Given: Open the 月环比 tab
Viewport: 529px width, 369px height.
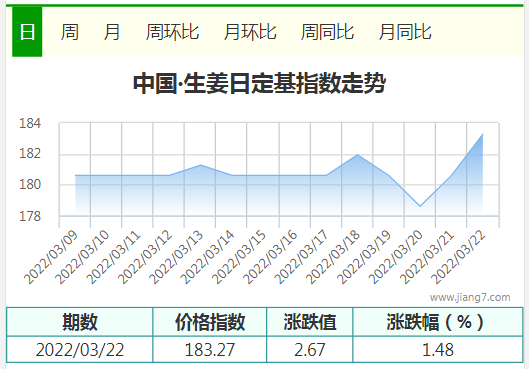Looking at the screenshot, I should pyautogui.click(x=250, y=32).
